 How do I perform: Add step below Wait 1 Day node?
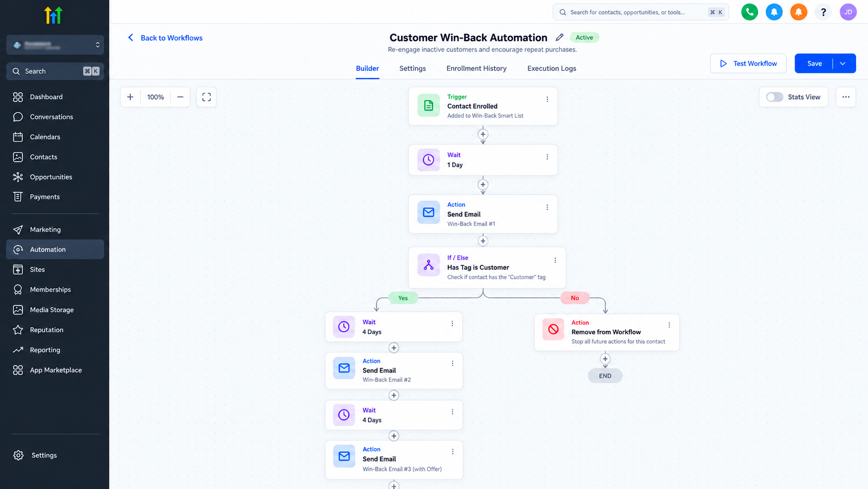click(x=483, y=184)
